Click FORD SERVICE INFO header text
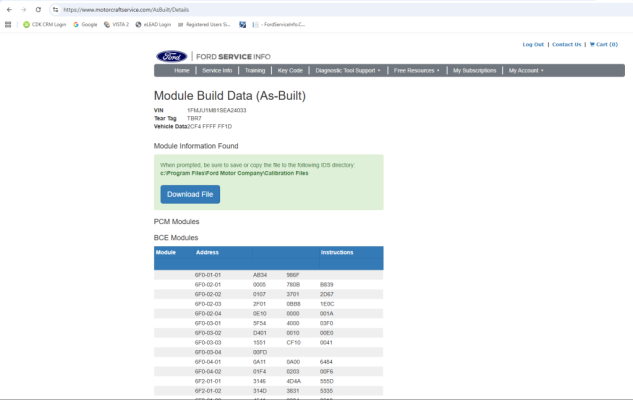 pos(233,57)
